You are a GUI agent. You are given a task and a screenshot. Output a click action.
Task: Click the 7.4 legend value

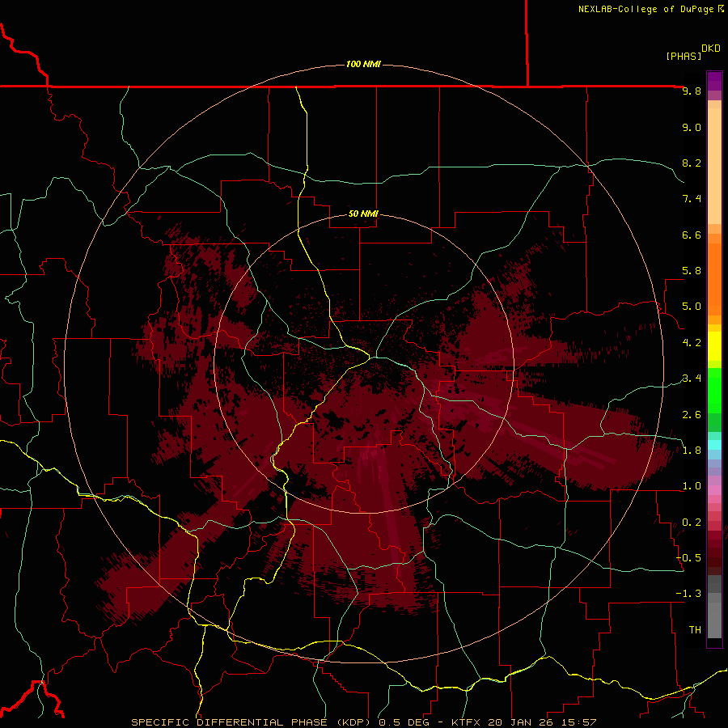point(692,199)
